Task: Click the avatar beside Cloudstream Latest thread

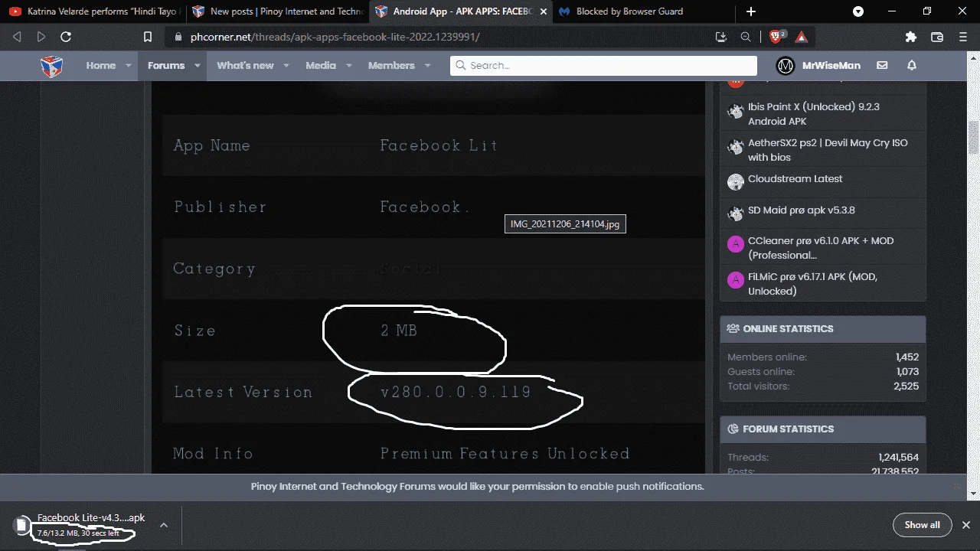Action: (736, 182)
